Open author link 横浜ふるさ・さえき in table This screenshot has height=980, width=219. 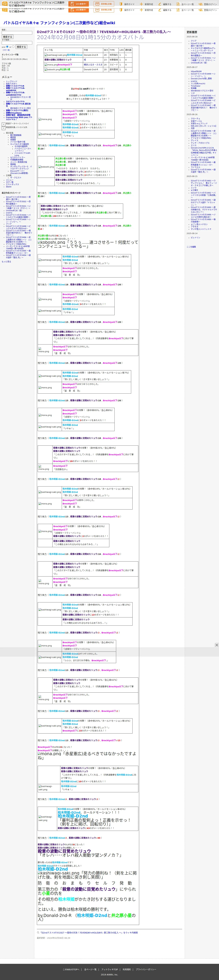[x=93, y=65]
